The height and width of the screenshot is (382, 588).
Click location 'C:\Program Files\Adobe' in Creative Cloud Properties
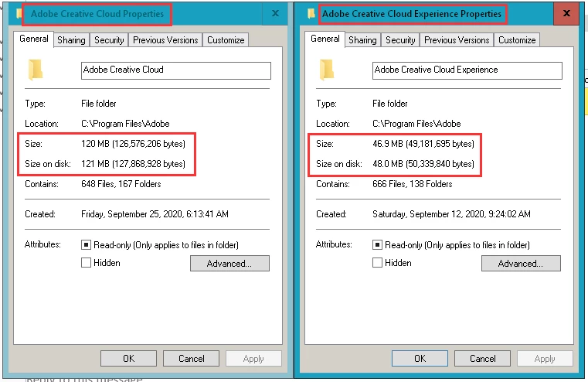pyautogui.click(x=125, y=124)
